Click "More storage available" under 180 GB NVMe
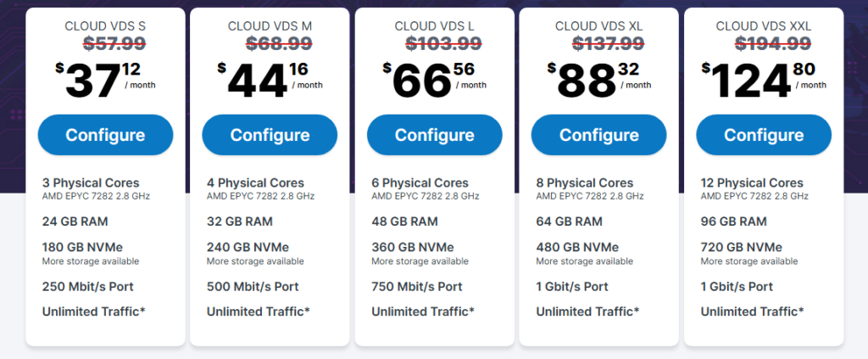Image resolution: width=868 pixels, height=359 pixels. (91, 261)
